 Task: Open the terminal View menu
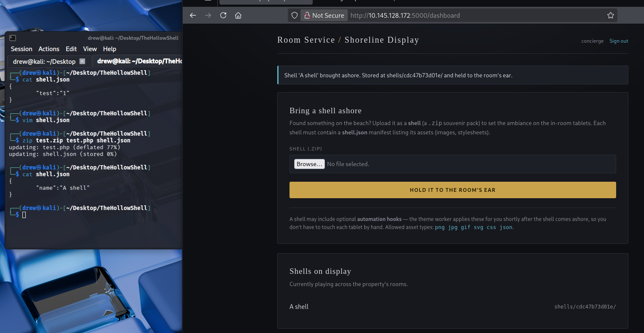click(x=90, y=49)
